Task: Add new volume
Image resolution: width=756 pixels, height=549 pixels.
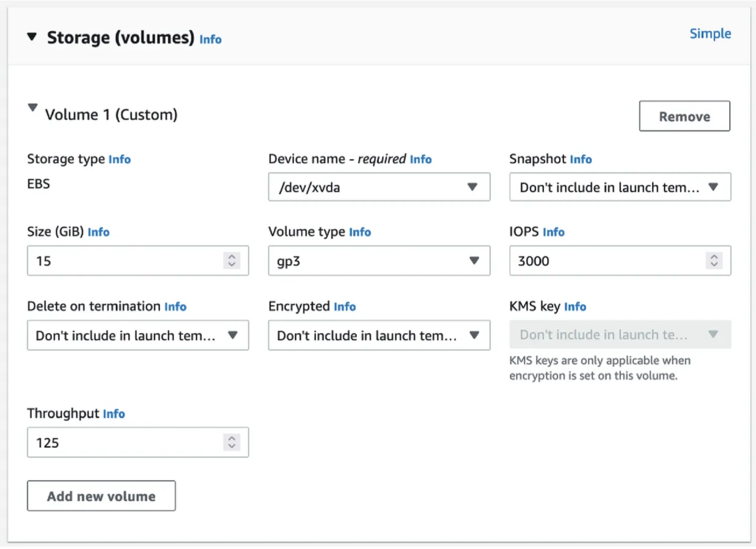Action: tap(101, 496)
